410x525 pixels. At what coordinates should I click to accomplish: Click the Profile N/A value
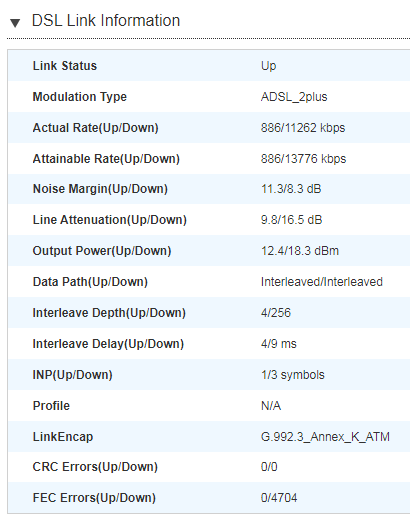coord(271,406)
